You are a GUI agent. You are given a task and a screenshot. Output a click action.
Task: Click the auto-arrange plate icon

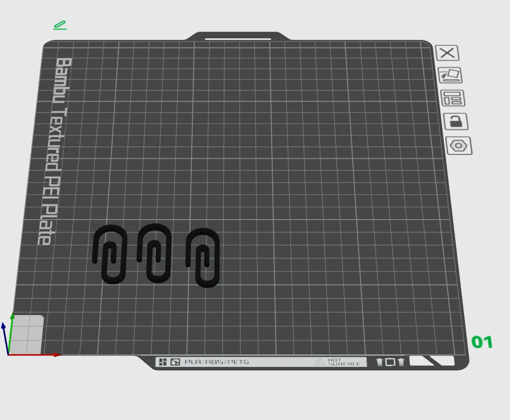point(449,75)
